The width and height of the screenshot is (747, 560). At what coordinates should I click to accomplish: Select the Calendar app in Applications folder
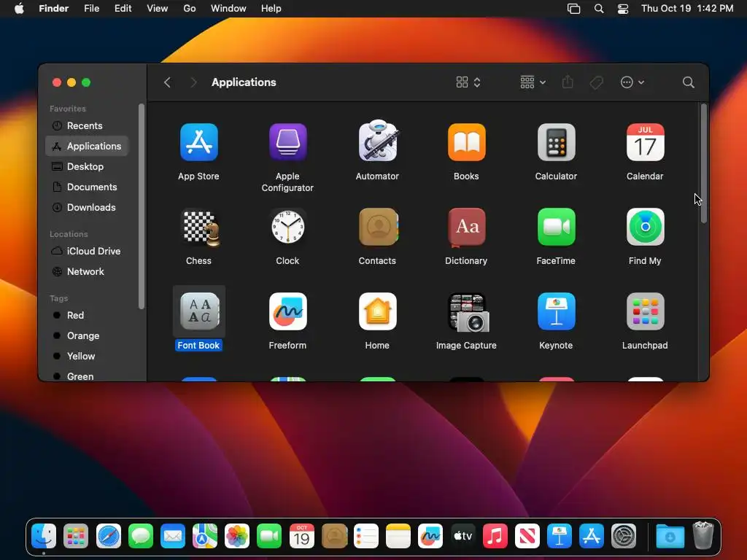[x=645, y=142]
